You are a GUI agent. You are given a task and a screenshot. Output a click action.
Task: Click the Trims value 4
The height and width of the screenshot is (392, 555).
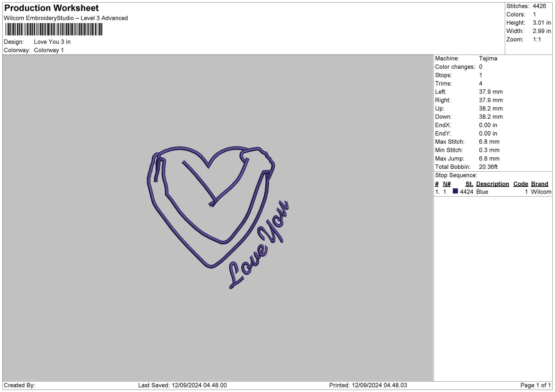pyautogui.click(x=480, y=84)
